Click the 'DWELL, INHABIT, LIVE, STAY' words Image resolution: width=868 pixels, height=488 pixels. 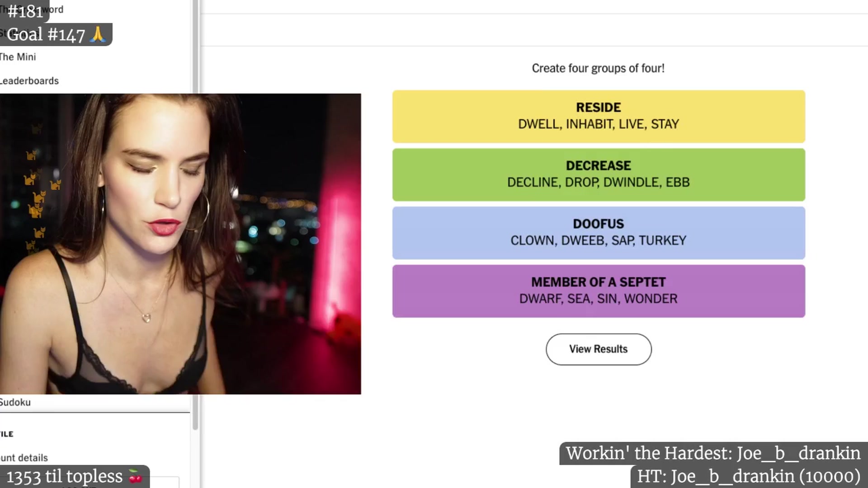coord(599,124)
